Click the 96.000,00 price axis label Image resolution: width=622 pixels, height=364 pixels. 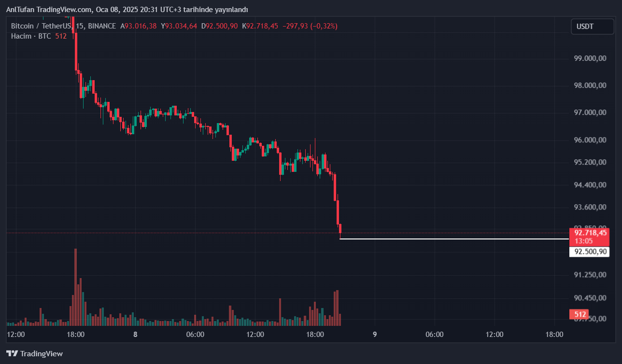[x=590, y=140]
